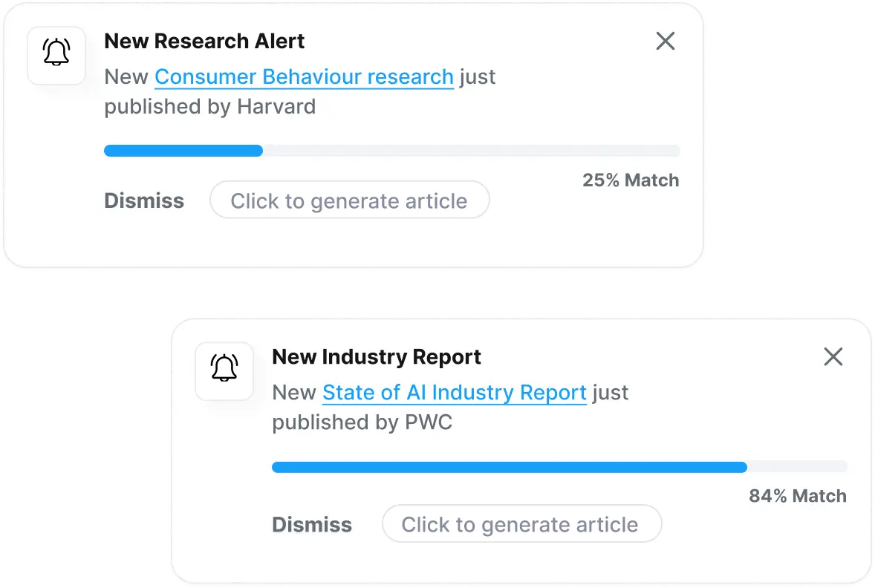Open the State of AI Industry Report link
This screenshot has height=588, width=875.
point(454,393)
